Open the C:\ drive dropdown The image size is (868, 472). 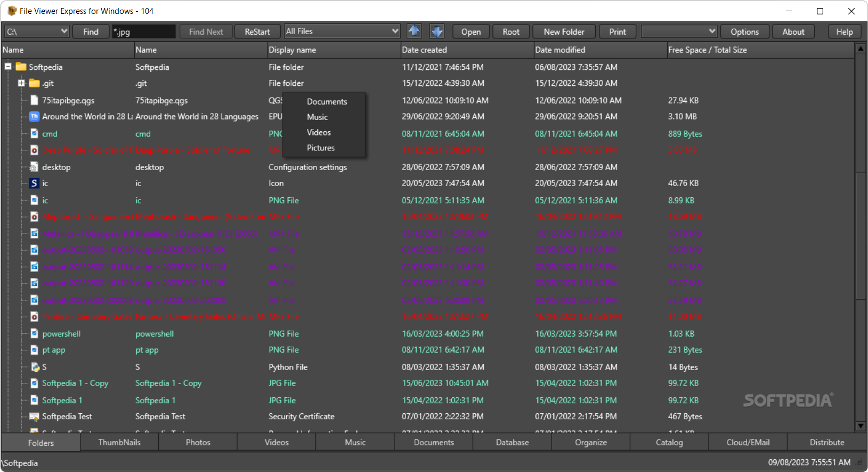(64, 31)
